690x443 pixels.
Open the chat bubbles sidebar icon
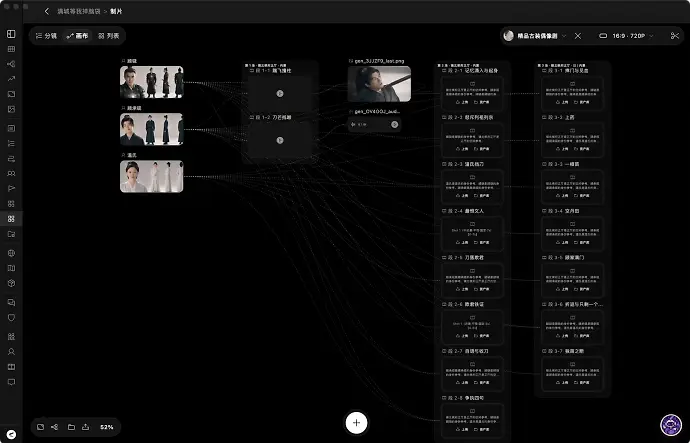click(x=11, y=302)
